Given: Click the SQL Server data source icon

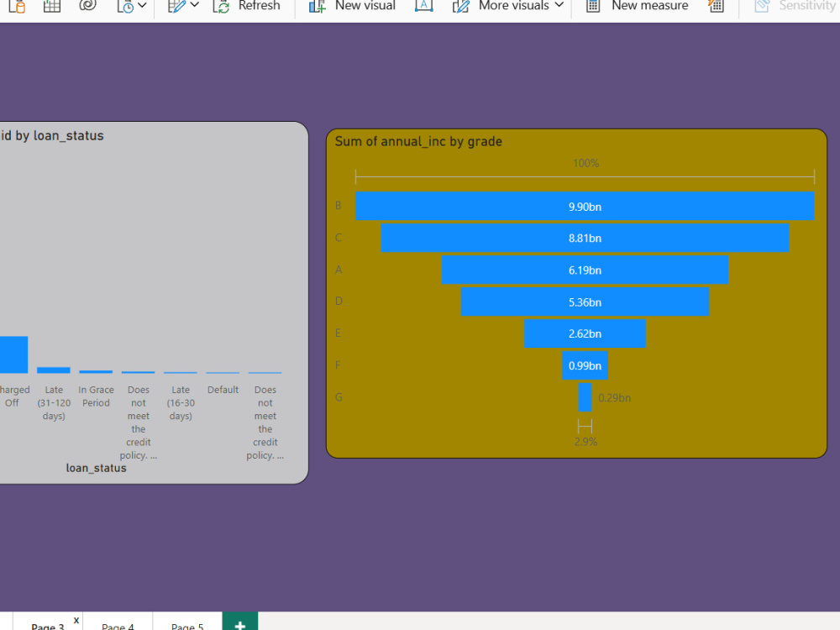Looking at the screenshot, I should click(17, 6).
